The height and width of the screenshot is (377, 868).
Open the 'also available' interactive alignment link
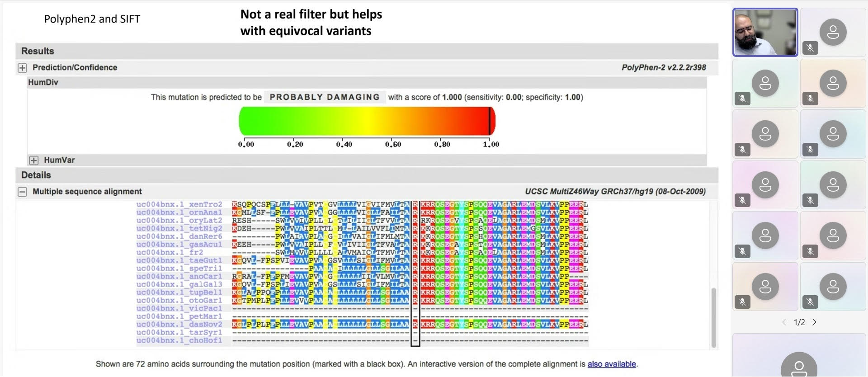coord(611,364)
